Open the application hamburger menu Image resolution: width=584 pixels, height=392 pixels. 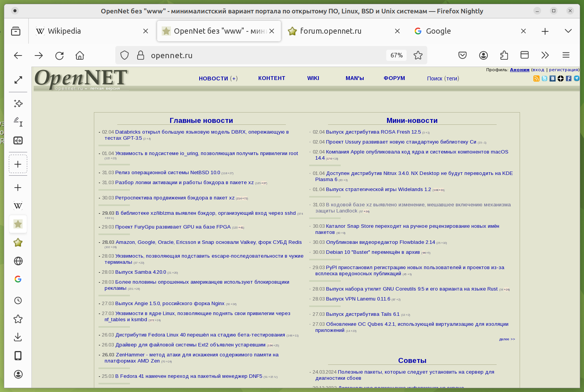[566, 55]
